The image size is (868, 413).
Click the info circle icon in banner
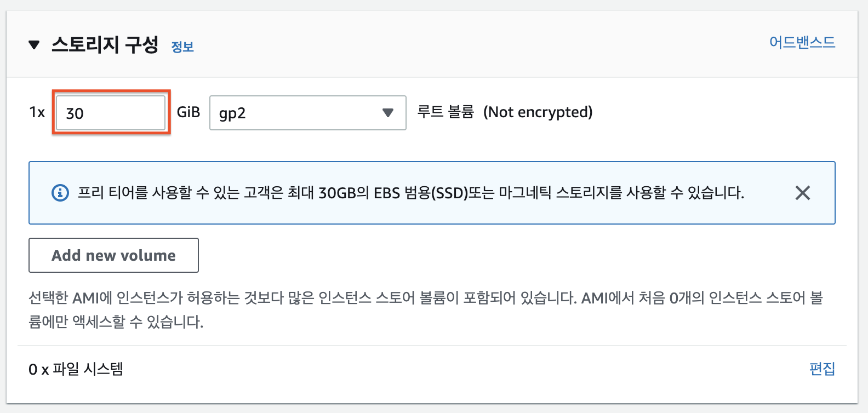(x=60, y=193)
